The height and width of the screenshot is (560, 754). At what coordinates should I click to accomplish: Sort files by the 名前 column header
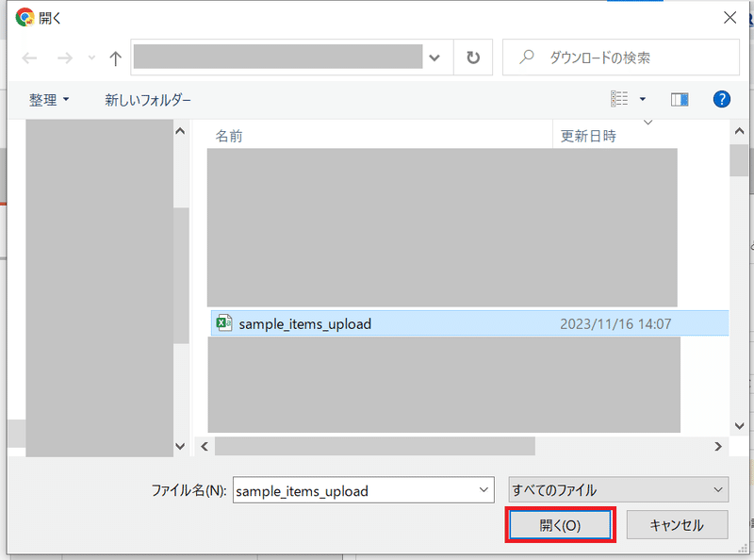(229, 136)
